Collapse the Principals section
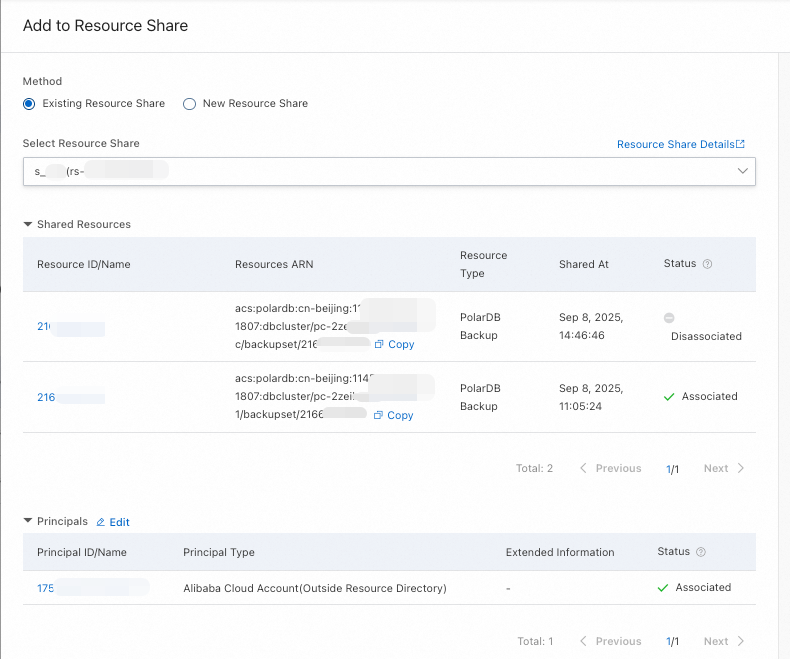The image size is (790, 659). click(x=28, y=522)
